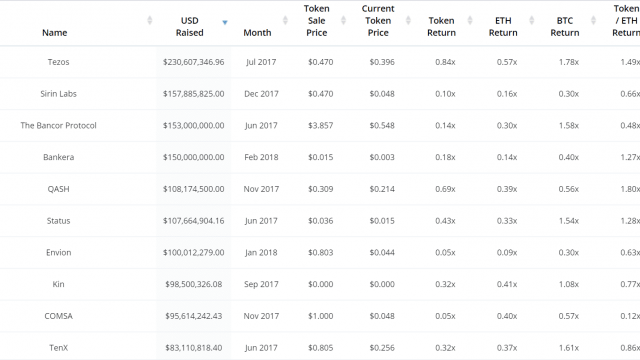Click the BTC Return header text
Viewport: 640px width, 360px height.
point(564,27)
